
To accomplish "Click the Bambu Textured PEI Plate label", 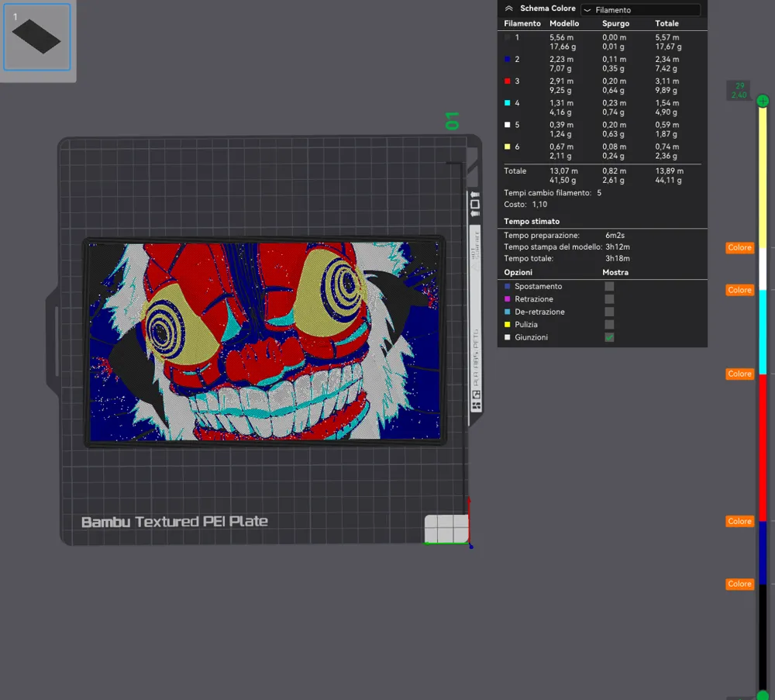I will (x=174, y=522).
